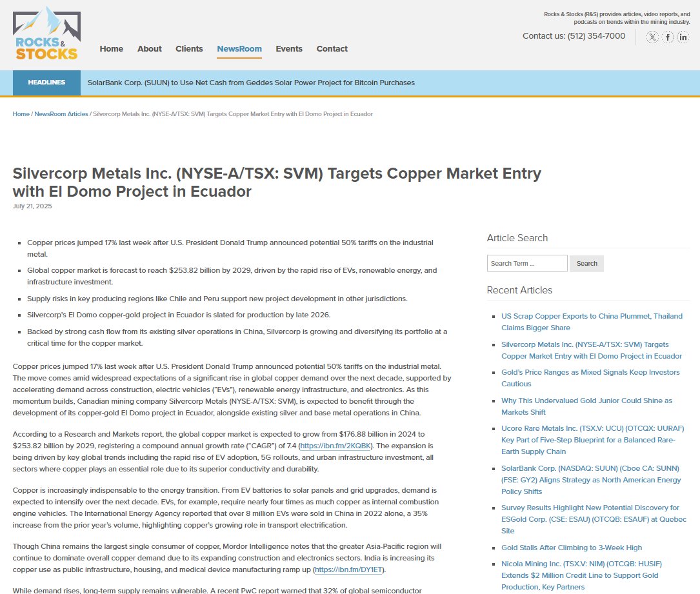
Task: Open the Events menu item
Action: (x=289, y=48)
